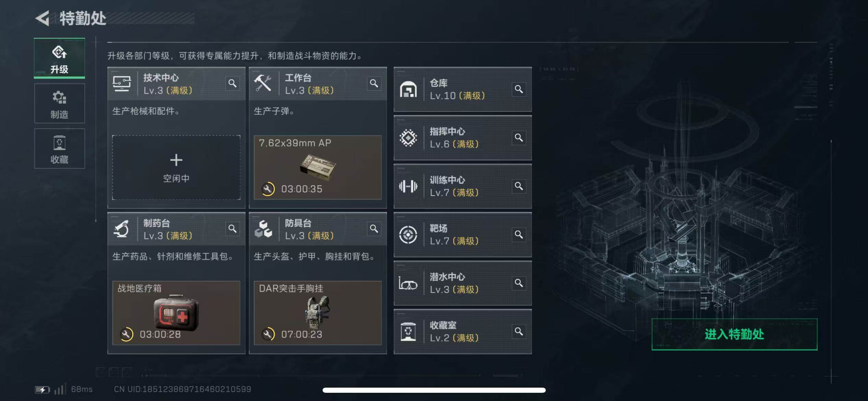Open magnifier details for 工作台
Screen dimensions: 868x401
pyautogui.click(x=374, y=83)
